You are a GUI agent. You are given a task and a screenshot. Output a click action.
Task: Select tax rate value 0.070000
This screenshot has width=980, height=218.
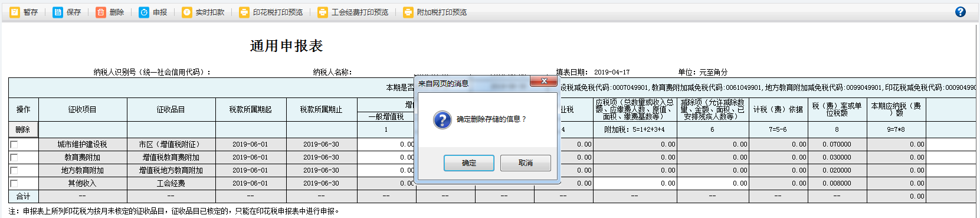[x=837, y=144]
